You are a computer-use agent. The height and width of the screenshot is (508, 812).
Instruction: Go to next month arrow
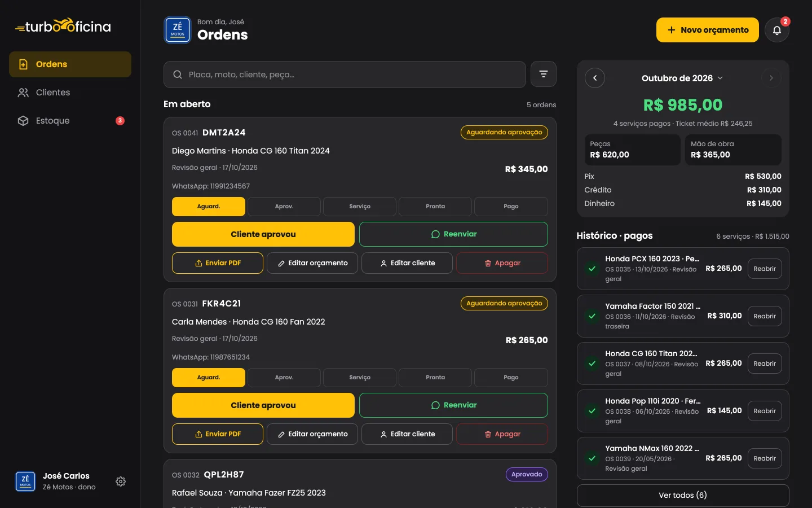click(771, 78)
